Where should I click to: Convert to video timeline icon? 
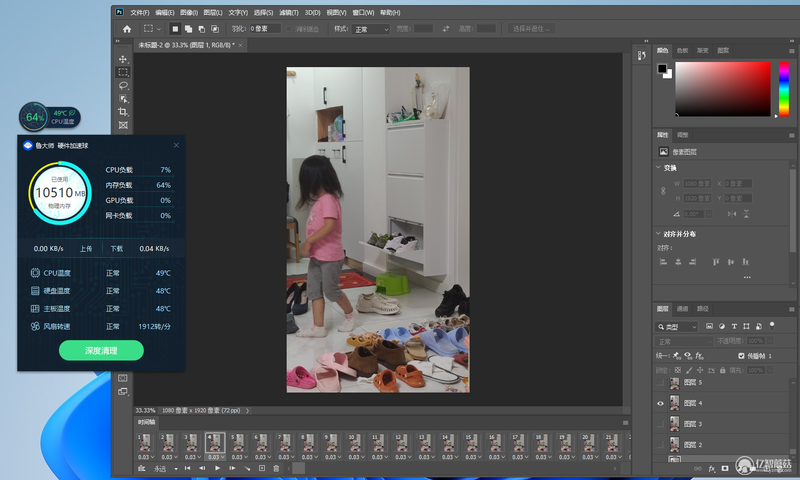pyautogui.click(x=142, y=468)
